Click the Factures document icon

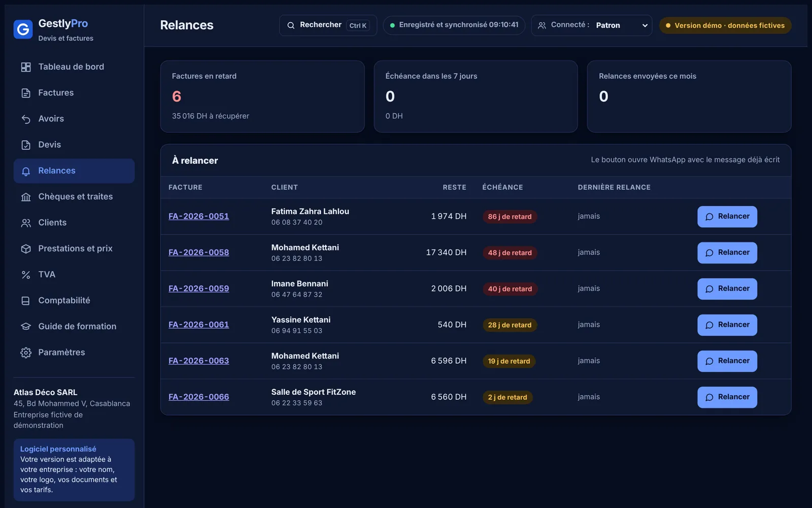coord(26,93)
